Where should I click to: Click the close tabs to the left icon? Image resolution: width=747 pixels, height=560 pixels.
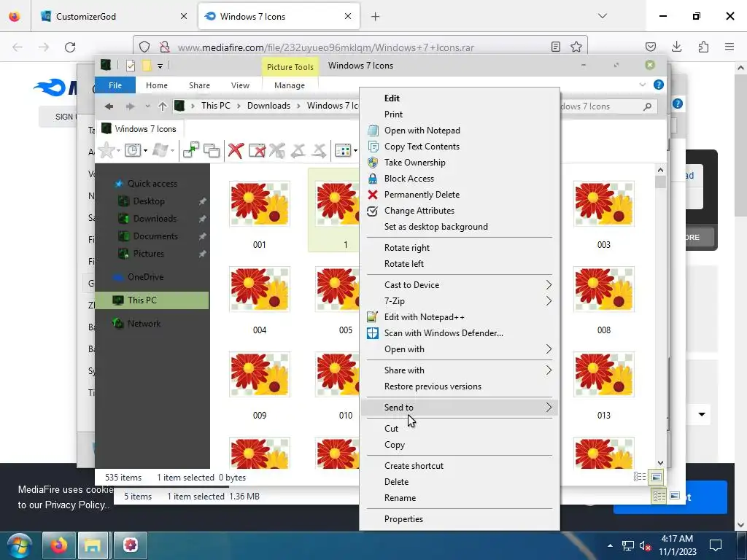[x=298, y=150]
